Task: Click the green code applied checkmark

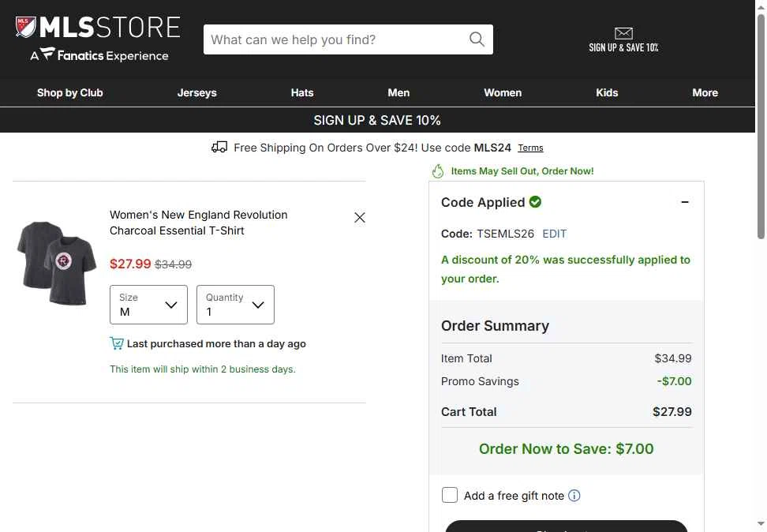Action: click(535, 201)
